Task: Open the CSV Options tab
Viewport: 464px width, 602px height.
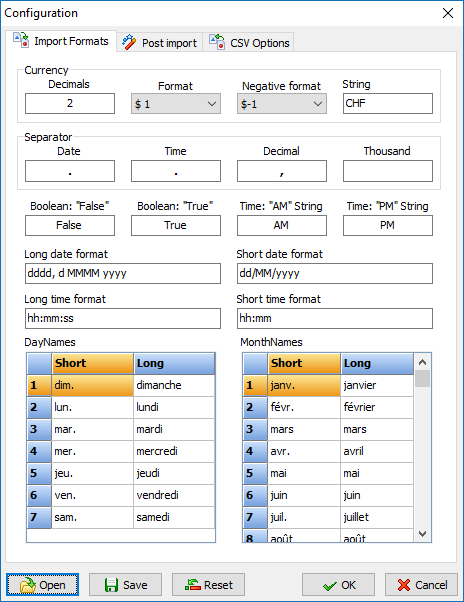Action: [249, 43]
